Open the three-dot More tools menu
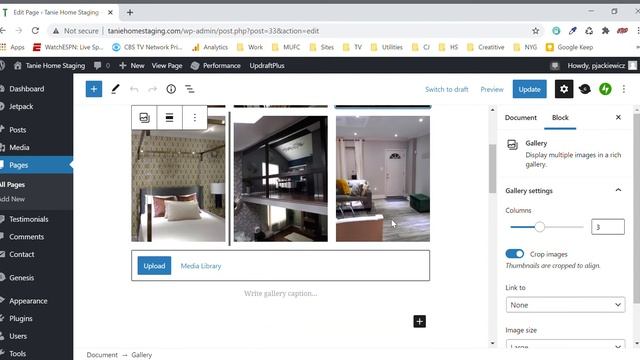640x360 pixels. [x=624, y=89]
